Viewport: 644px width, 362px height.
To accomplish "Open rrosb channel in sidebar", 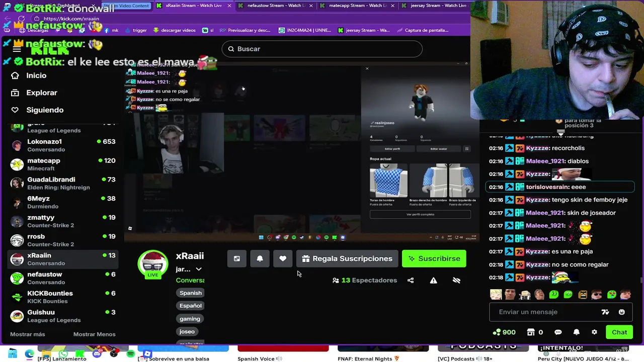I will [x=63, y=240].
